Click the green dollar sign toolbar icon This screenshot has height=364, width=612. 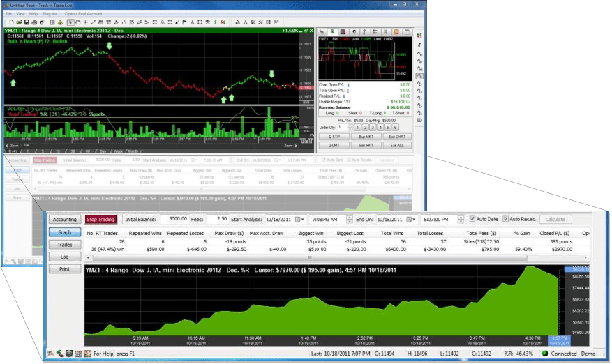(216, 22)
